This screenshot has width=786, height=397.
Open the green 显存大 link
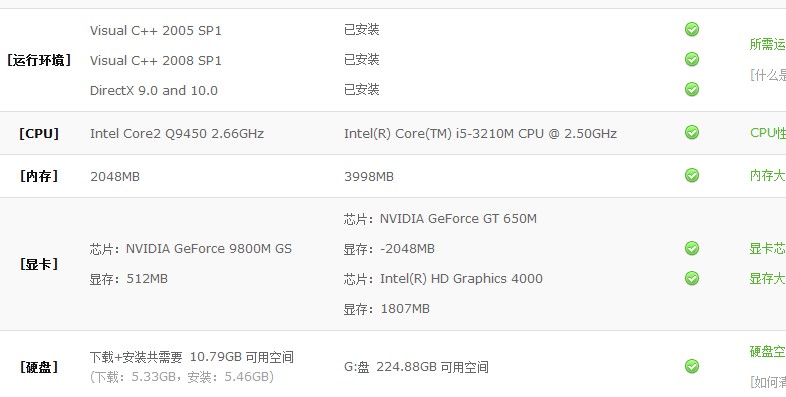click(767, 278)
